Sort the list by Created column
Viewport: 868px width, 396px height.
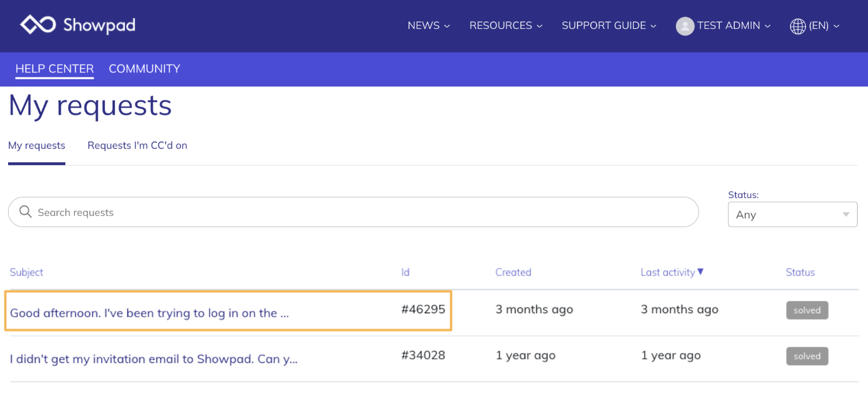coord(513,272)
